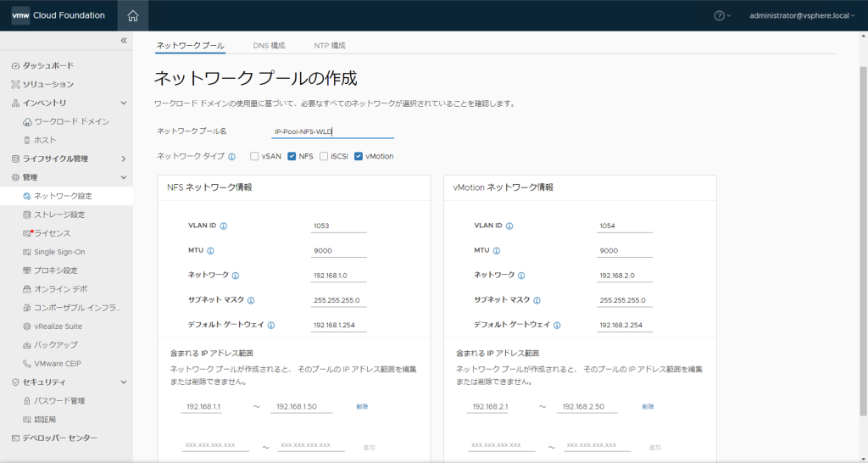Enable the vSAN network type checkbox

[x=254, y=156]
